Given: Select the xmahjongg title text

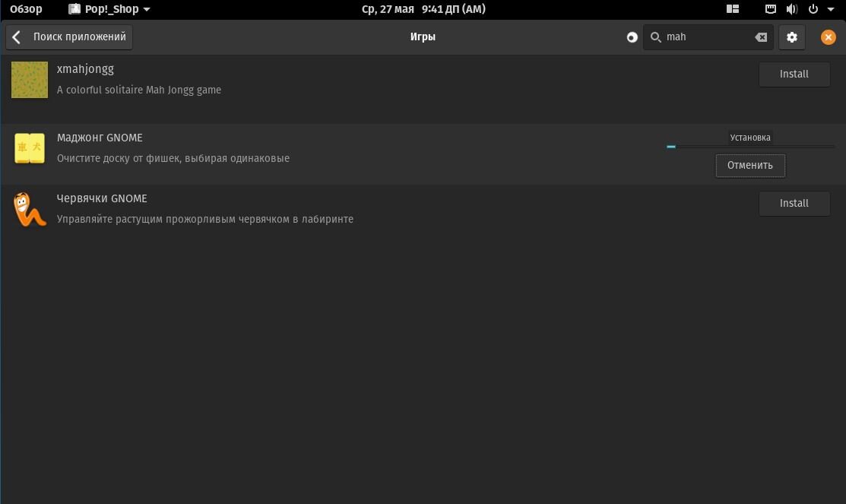Looking at the screenshot, I should (x=85, y=70).
